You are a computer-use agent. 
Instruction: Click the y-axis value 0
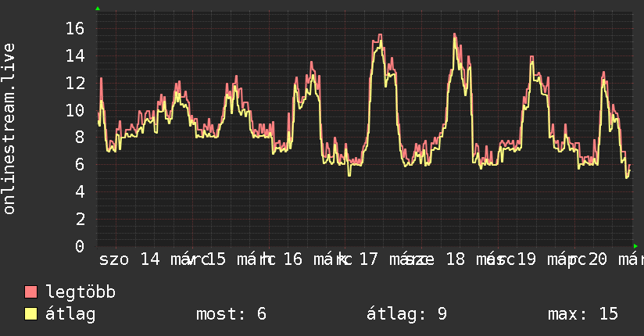[x=80, y=246]
